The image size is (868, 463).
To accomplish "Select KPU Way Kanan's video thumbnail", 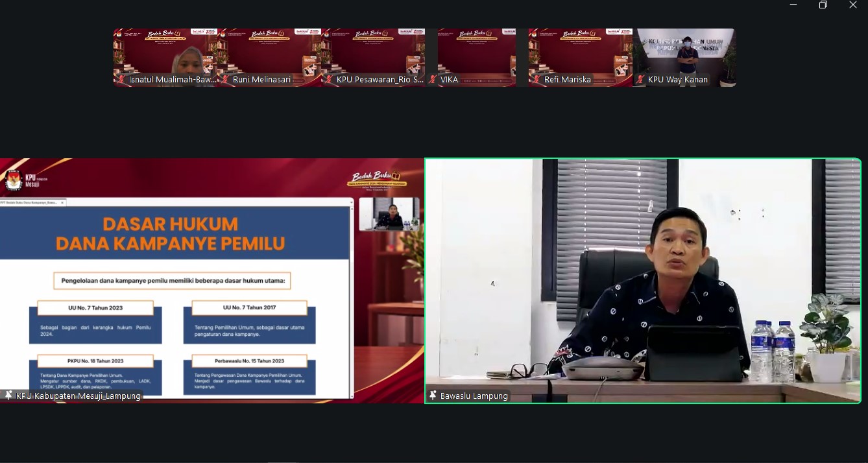I will click(x=684, y=58).
